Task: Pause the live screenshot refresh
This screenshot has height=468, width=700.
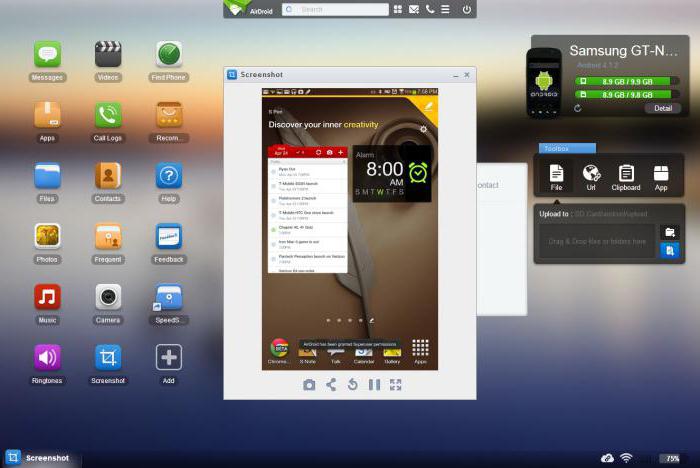Action: click(x=374, y=385)
